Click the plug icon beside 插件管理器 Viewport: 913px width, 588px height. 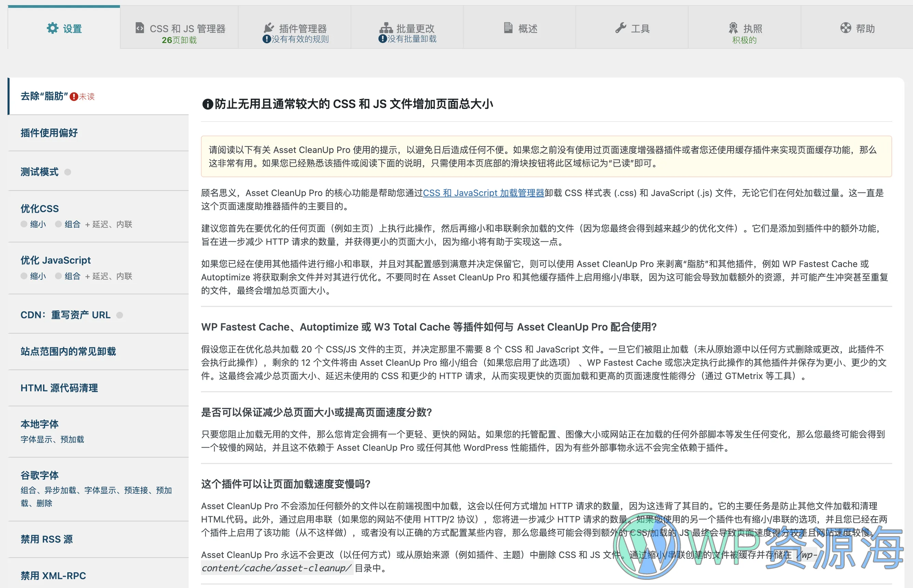coord(269,28)
